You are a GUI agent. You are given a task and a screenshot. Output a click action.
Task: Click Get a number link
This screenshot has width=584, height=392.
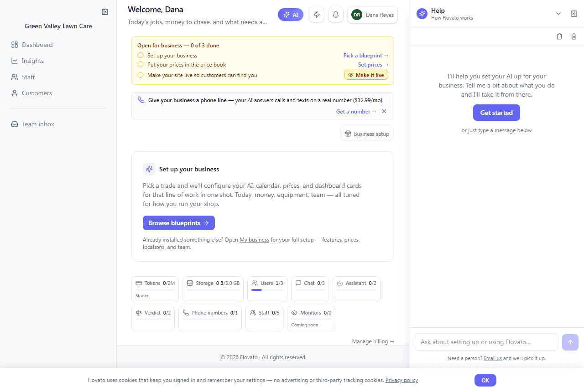356,112
